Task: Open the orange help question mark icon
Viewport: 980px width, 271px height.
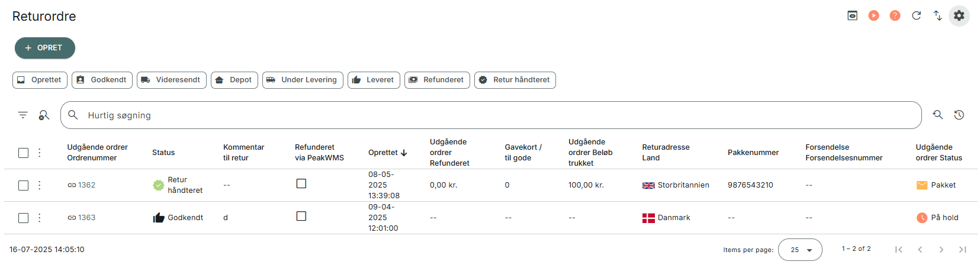Action: 895,16
